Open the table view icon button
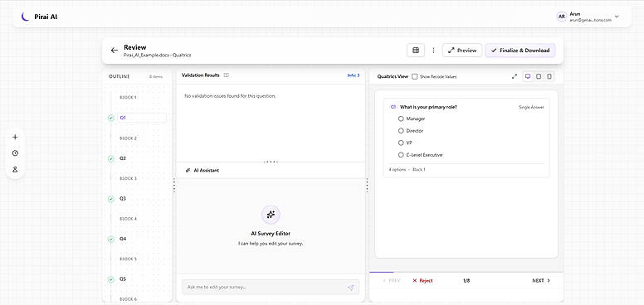 416,51
